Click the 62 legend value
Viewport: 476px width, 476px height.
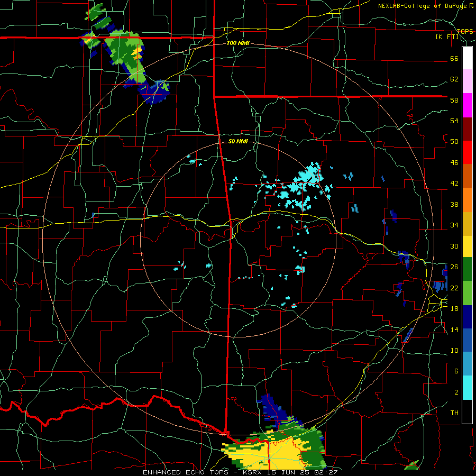pyautogui.click(x=454, y=79)
